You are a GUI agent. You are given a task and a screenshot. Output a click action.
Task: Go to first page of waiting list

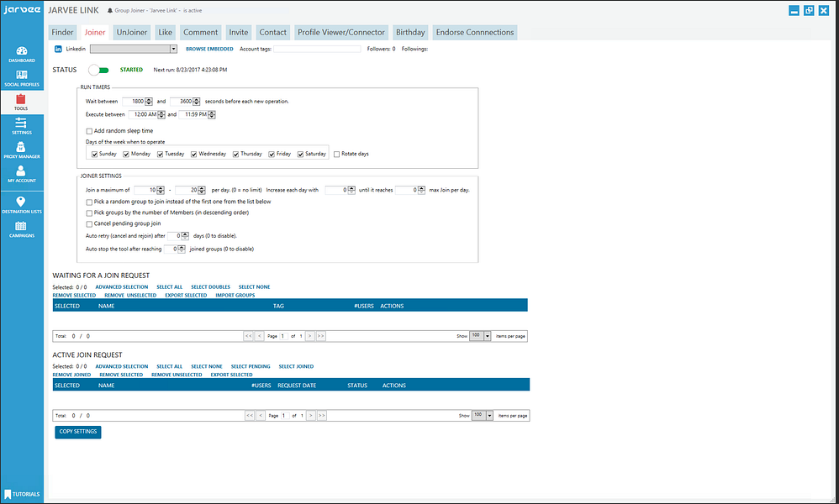(248, 336)
